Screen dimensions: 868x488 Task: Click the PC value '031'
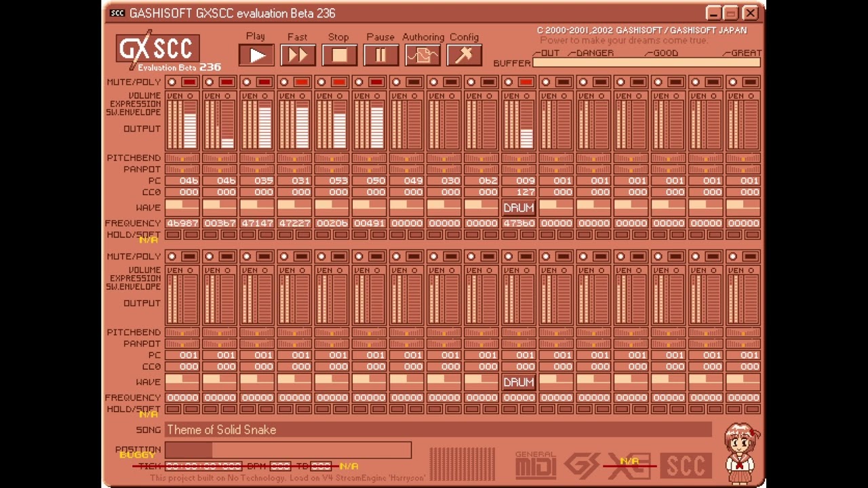[x=300, y=181]
